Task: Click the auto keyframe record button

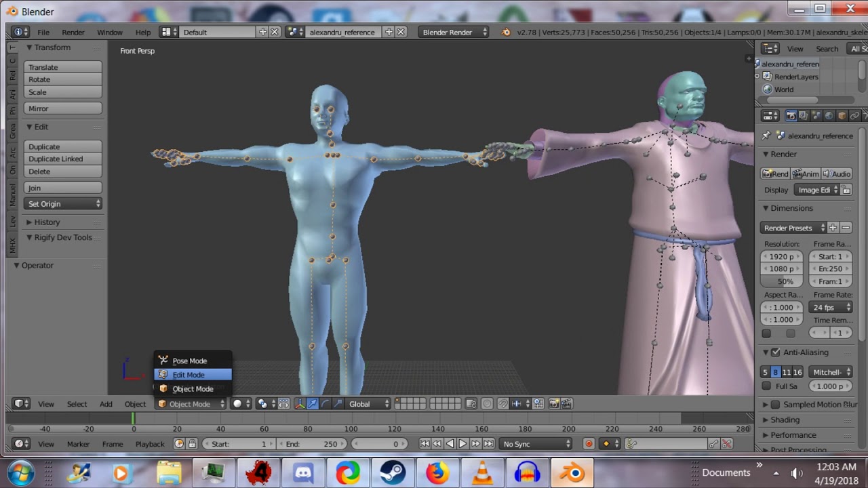Action: tap(589, 444)
